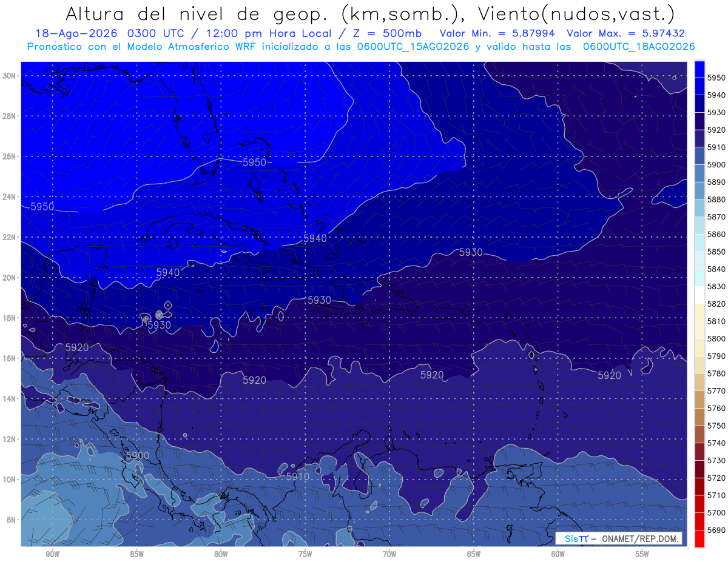Click the 'Valor Min. = 5.87994' text
728x562 pixels.
[497, 33]
